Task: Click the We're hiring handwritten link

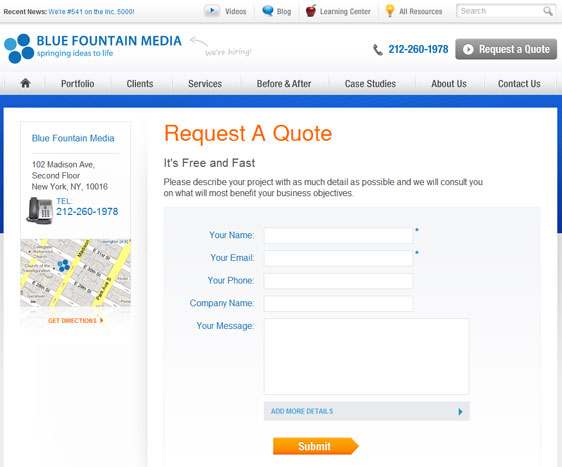Action: 228,52
